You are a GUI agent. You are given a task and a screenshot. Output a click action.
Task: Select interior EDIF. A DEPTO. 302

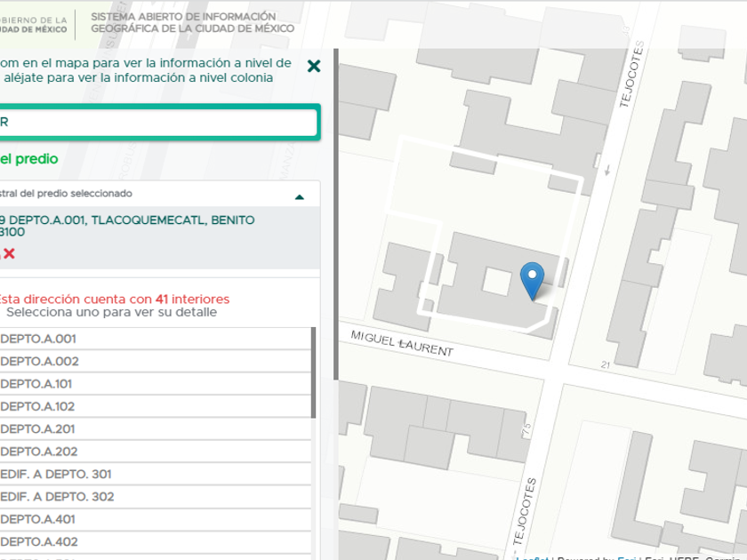click(x=156, y=497)
